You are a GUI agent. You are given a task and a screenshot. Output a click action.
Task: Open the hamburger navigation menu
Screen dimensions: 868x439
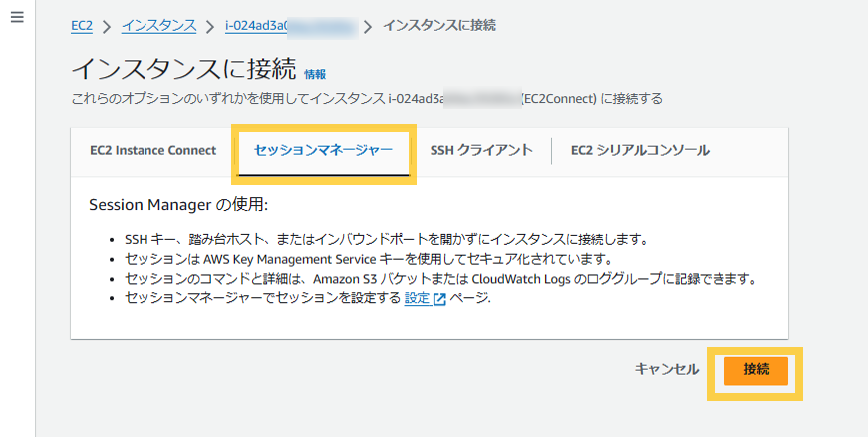17,18
